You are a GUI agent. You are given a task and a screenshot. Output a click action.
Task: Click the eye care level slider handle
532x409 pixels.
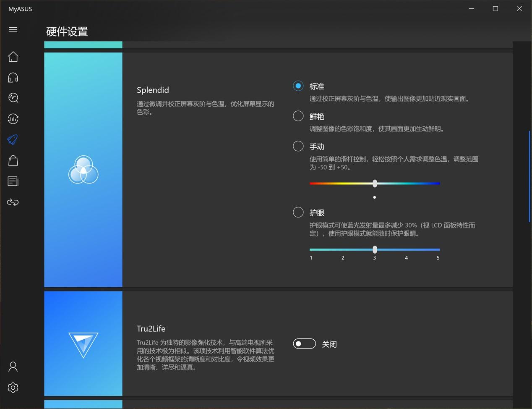[x=375, y=249]
